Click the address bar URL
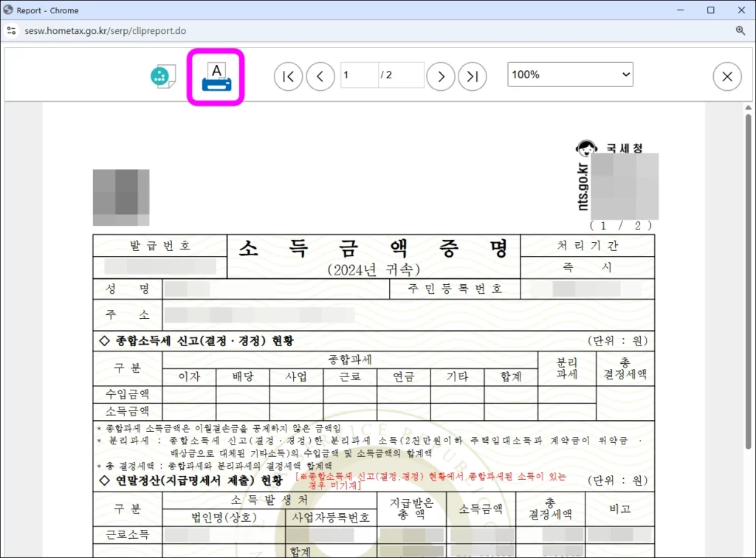The height and width of the screenshot is (558, 756). pos(105,31)
